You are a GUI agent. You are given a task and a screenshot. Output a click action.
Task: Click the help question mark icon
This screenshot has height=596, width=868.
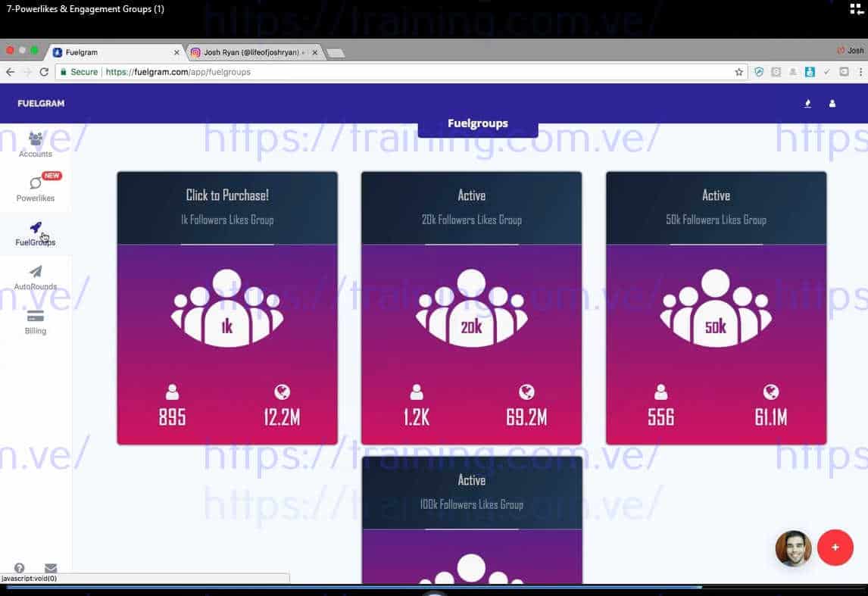coord(20,568)
